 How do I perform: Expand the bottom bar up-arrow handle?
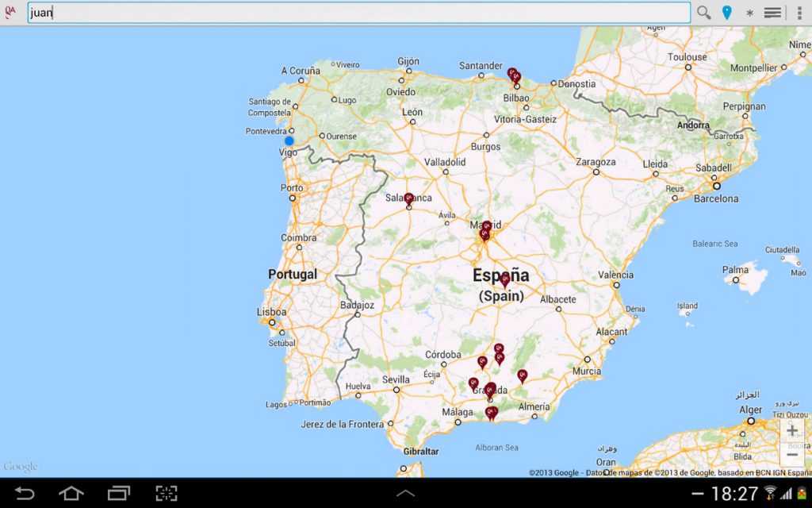(x=405, y=494)
